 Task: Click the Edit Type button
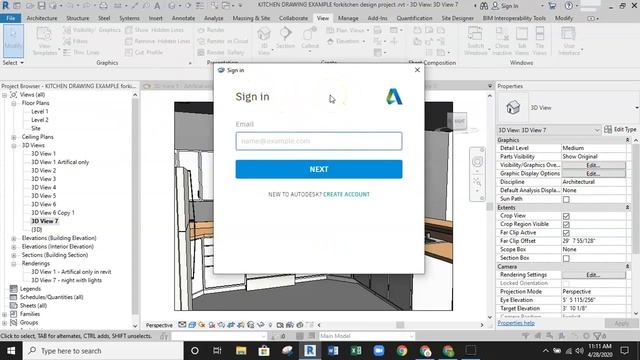point(620,129)
